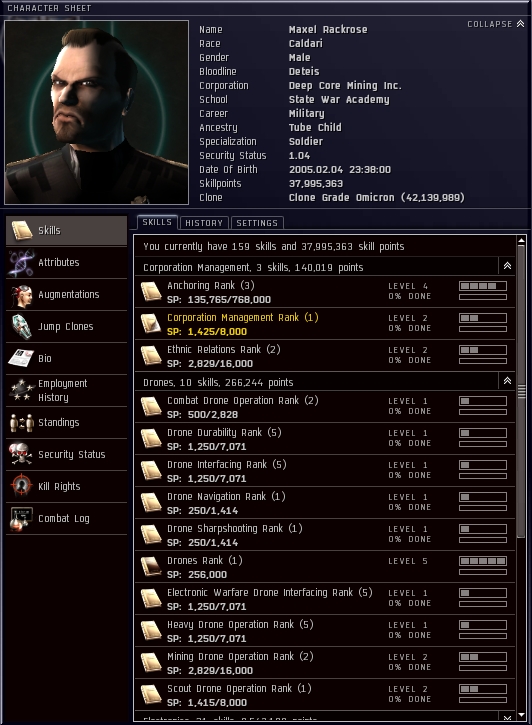This screenshot has width=532, height=725.
Task: Collapse the Corporation Management skill group
Action: [x=507, y=266]
